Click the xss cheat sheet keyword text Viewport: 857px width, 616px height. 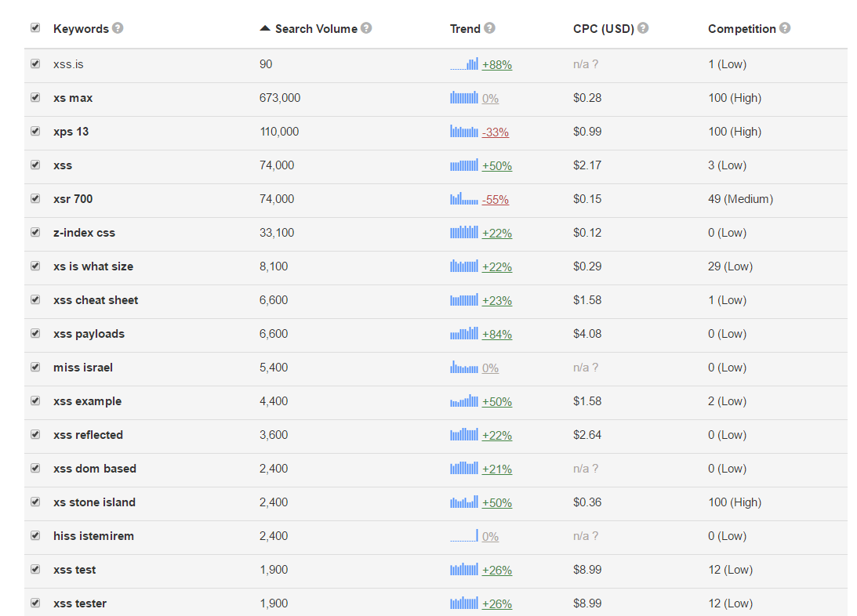[96, 300]
